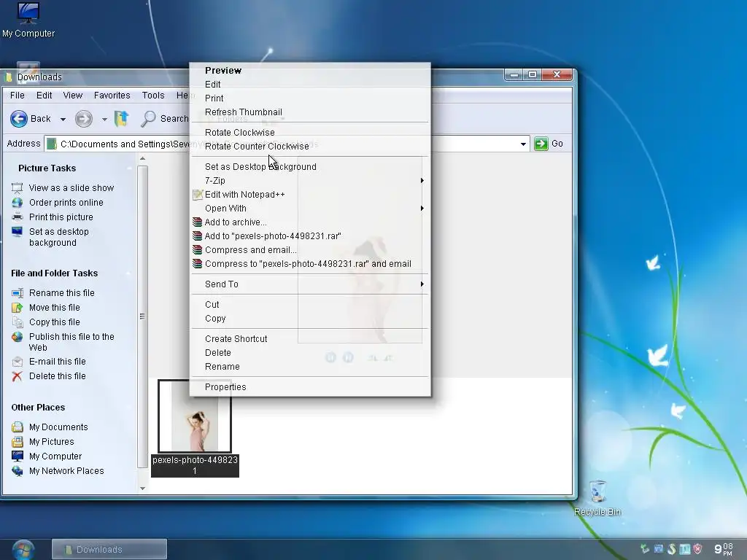Click Downloads button in taskbar

pyautogui.click(x=109, y=550)
